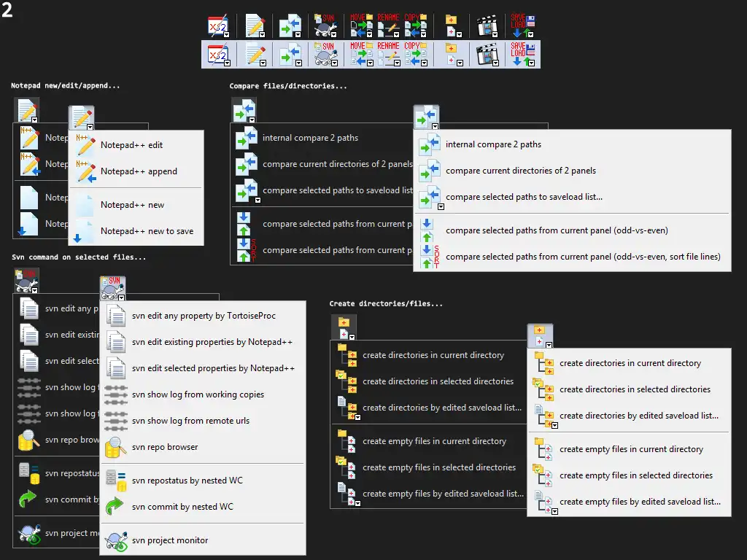
Task: Choose svn show log from remote urls
Action: [203, 421]
